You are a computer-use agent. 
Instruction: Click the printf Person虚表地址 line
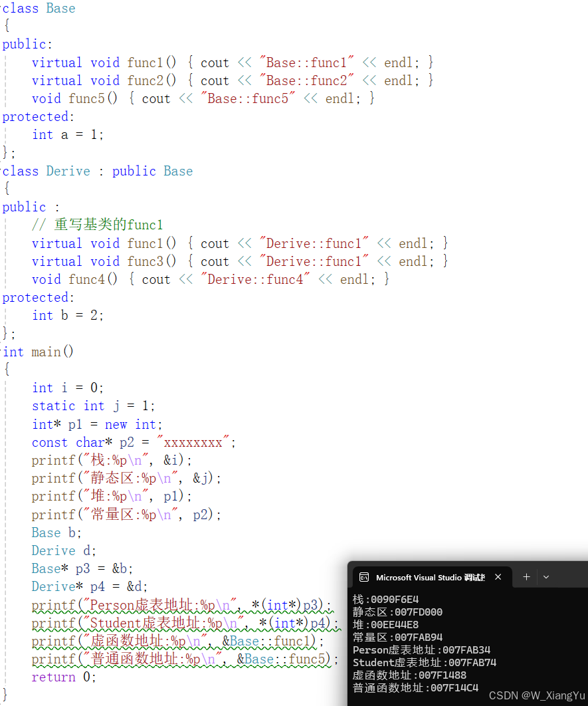tap(182, 605)
